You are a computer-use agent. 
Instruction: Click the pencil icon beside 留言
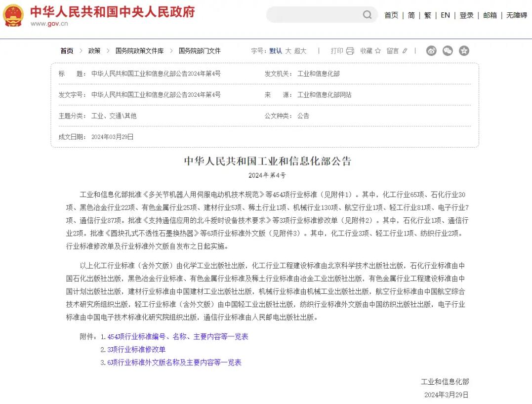coord(405,51)
